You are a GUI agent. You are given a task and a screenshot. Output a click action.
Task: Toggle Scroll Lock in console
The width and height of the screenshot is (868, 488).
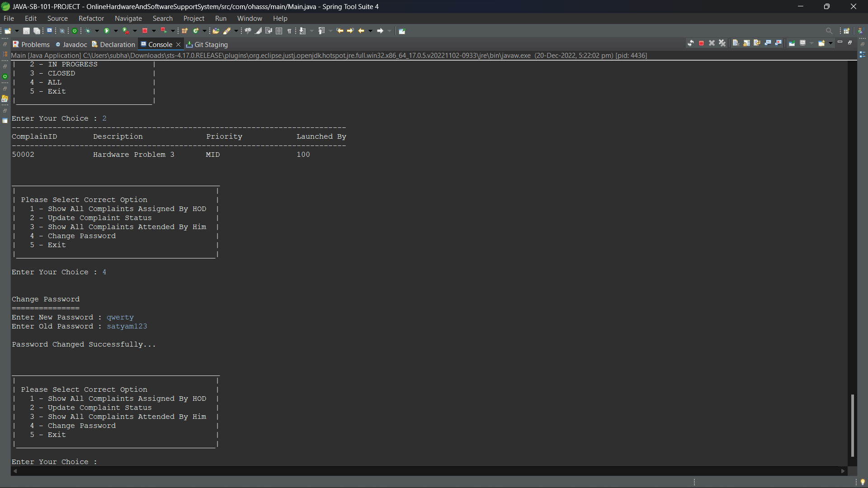(746, 43)
